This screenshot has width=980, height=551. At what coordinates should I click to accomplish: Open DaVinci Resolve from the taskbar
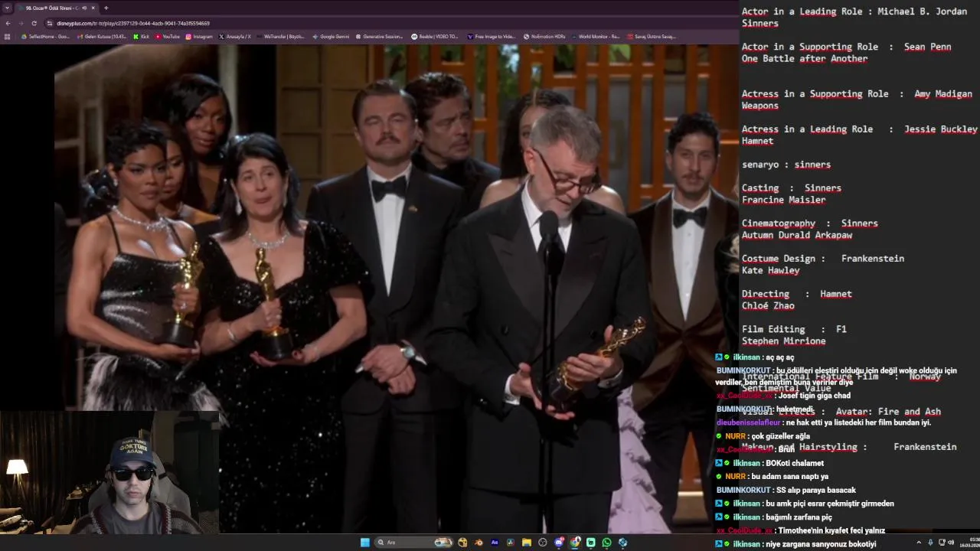tap(511, 543)
